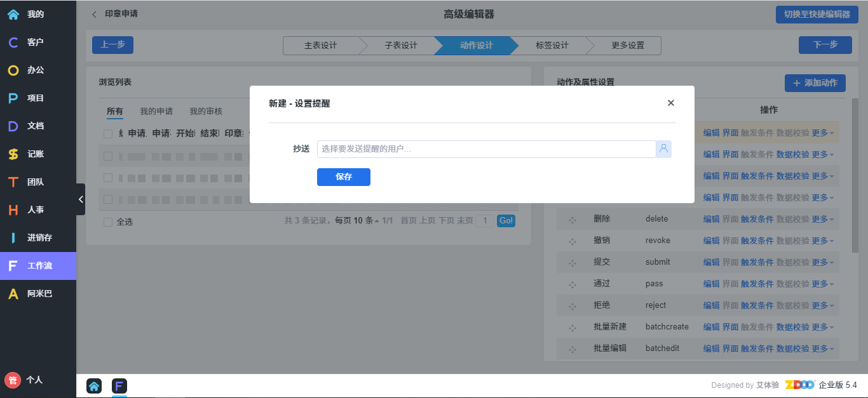Check the header checkbox of the browse list
868x398 pixels.
[108, 134]
